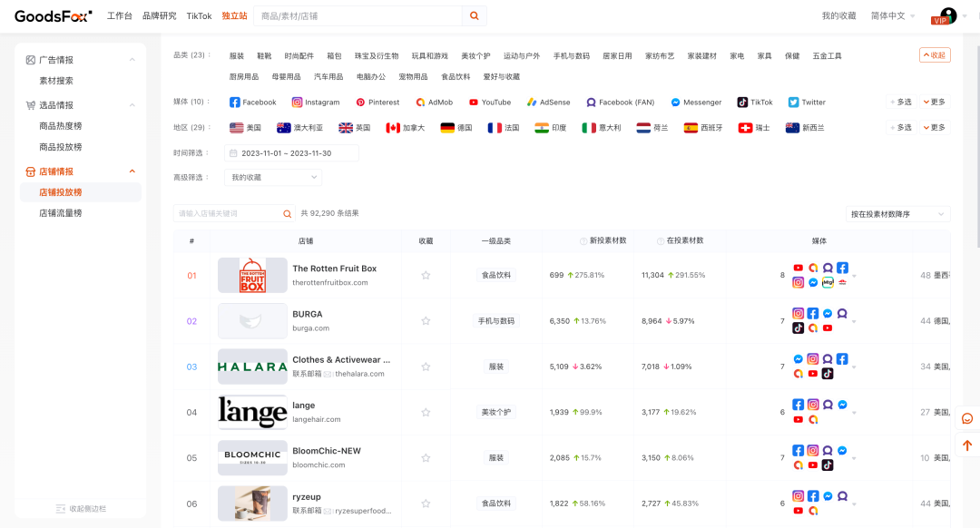This screenshot has height=528, width=980.
Task: Filter region by the US flag
Action: click(x=236, y=128)
